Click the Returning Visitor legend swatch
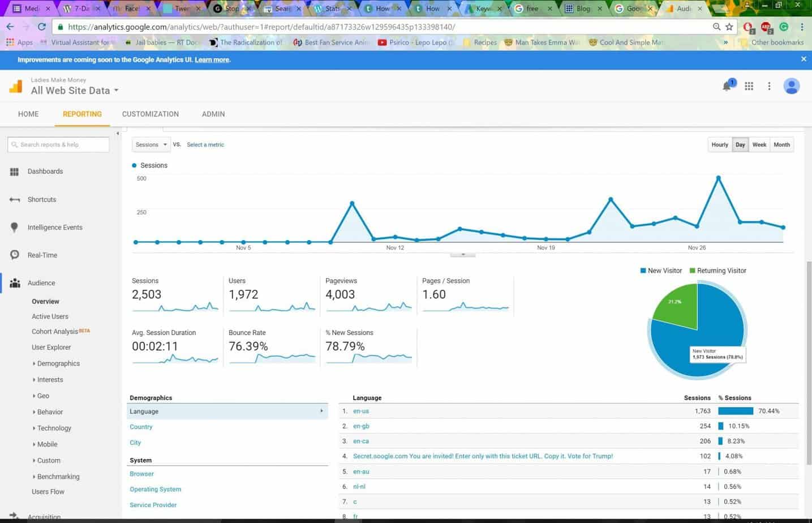 (x=693, y=271)
